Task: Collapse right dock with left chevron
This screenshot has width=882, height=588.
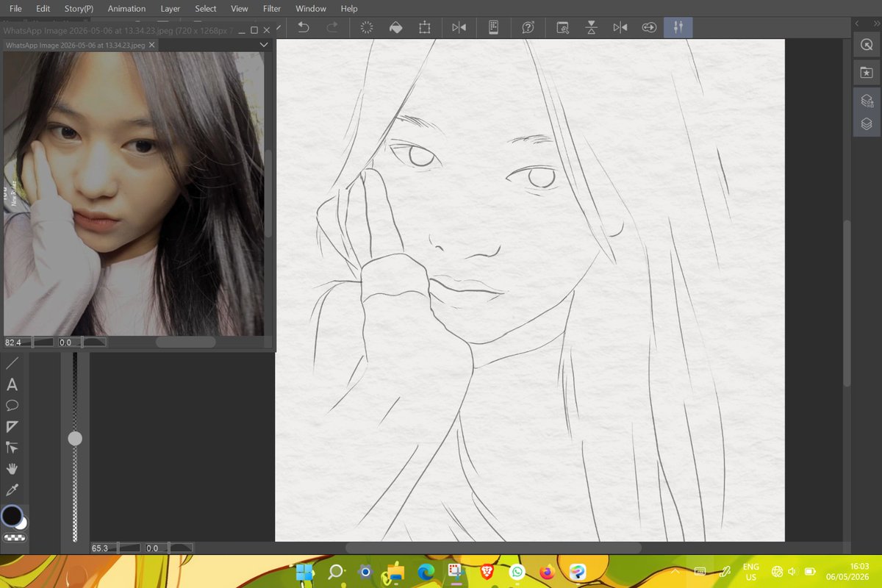Action: (858, 24)
